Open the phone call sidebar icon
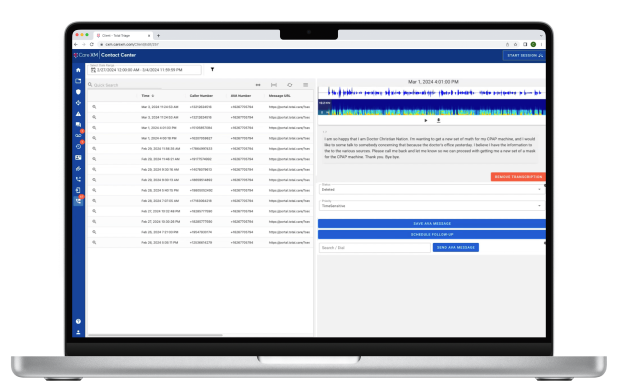Screen dimensions: 618x384 (x=78, y=179)
